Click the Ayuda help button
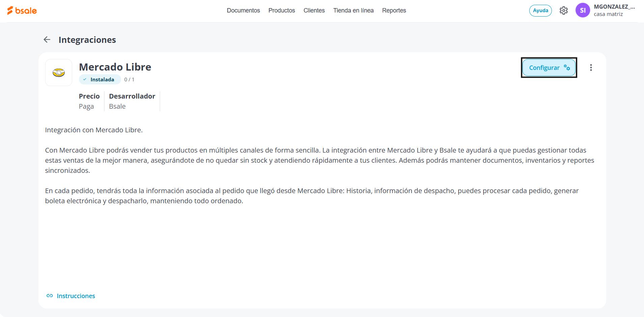This screenshot has height=317, width=644. click(x=540, y=10)
